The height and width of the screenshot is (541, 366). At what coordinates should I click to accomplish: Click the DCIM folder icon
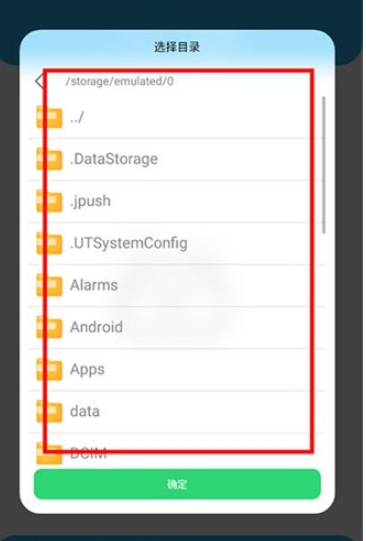click(49, 454)
